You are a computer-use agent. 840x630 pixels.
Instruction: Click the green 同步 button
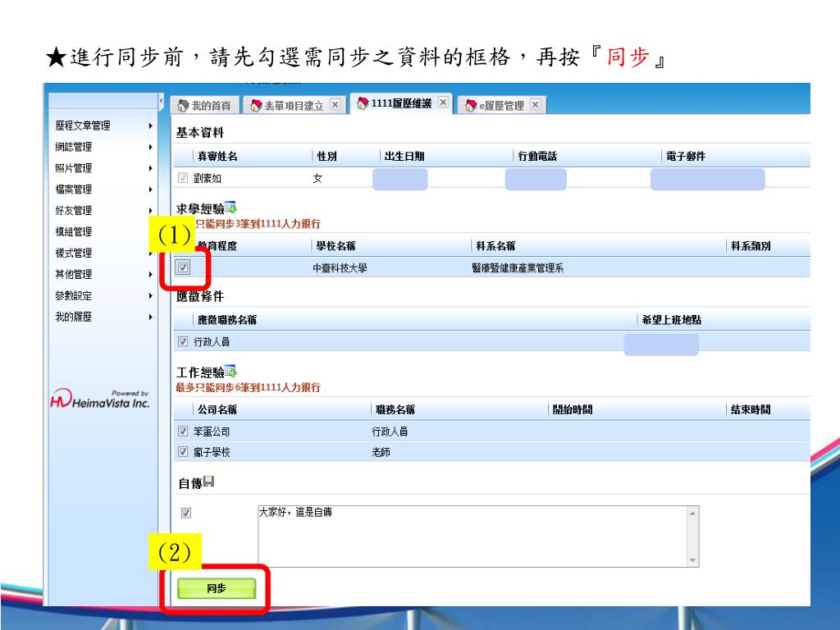pos(217,588)
